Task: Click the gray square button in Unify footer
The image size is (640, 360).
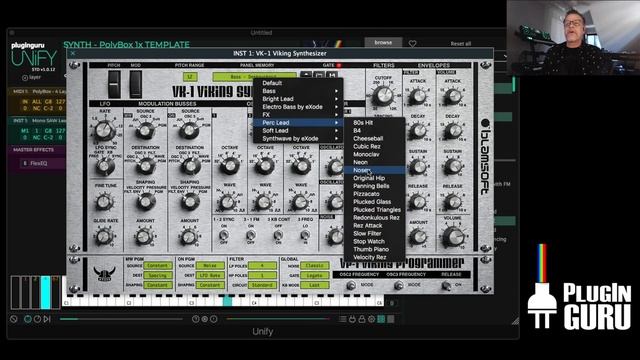Action: point(391,319)
